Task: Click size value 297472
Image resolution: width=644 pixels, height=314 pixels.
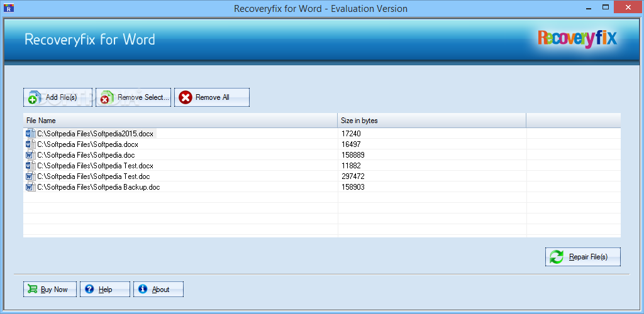Action: (x=353, y=176)
